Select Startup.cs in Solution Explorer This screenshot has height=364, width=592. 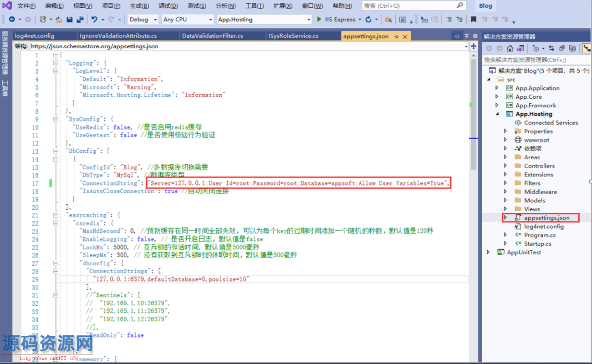(x=537, y=244)
